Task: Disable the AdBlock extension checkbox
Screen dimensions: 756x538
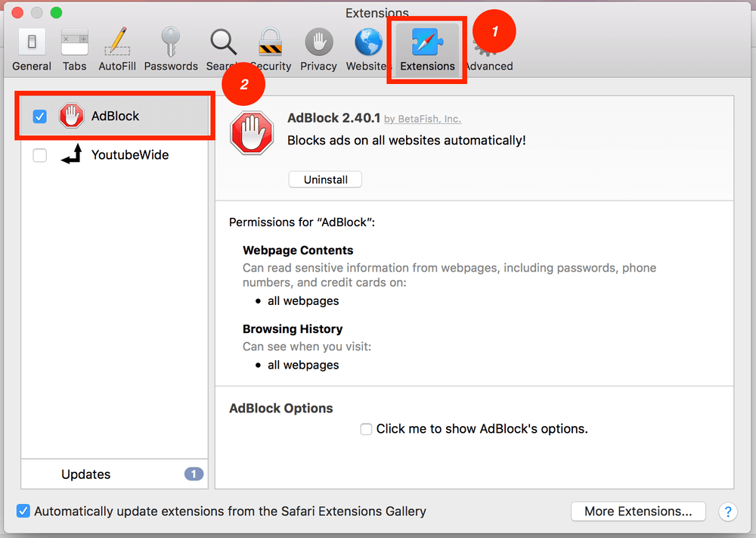Action: 40,117
